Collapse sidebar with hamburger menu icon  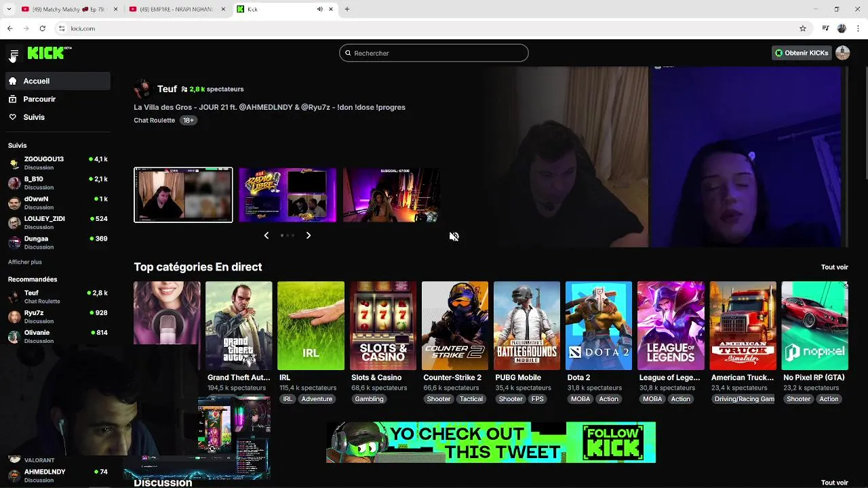point(14,54)
